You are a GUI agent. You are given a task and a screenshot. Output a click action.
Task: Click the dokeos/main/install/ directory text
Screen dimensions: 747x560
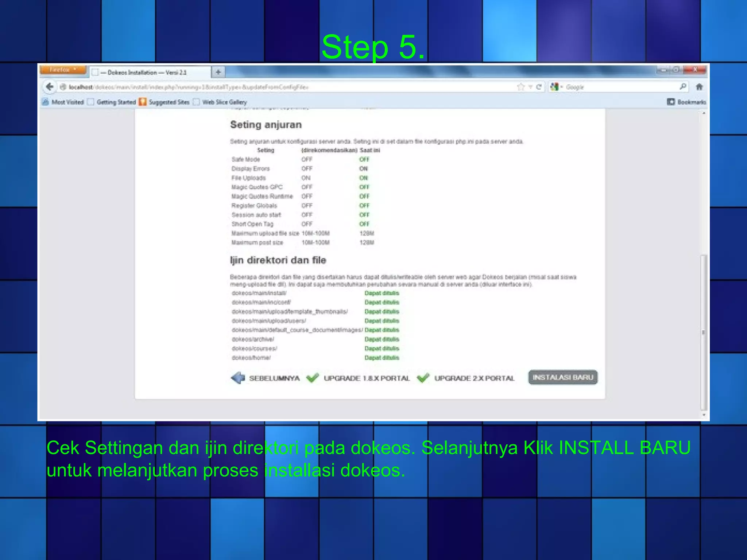click(259, 293)
